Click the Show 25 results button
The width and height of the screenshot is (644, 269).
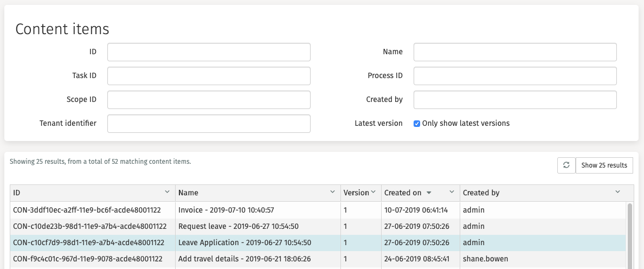[x=604, y=165]
